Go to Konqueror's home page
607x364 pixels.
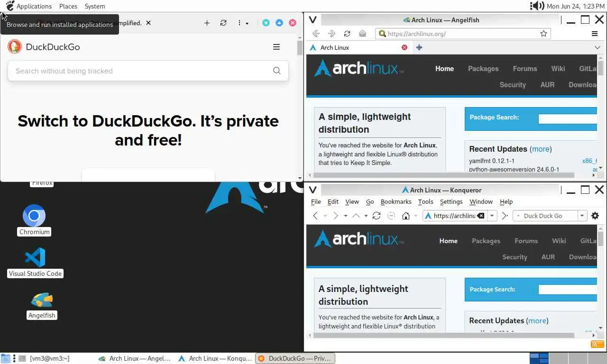(x=406, y=216)
